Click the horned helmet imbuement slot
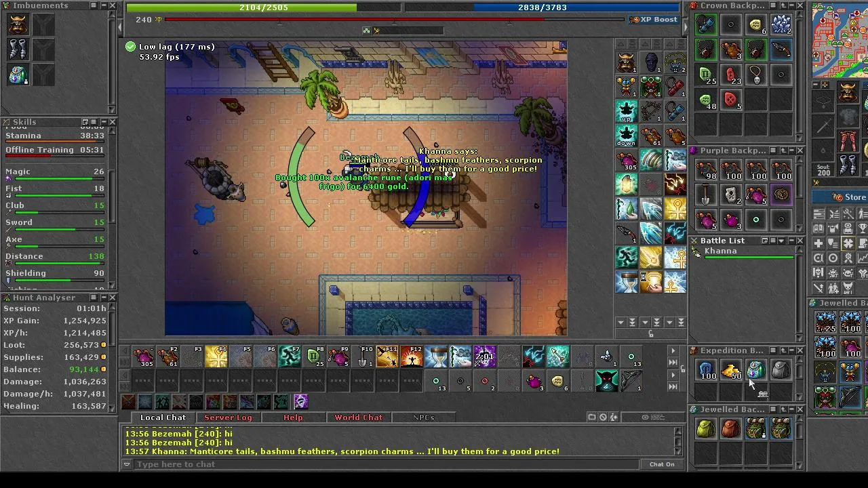The height and width of the screenshot is (488, 868). (18, 25)
